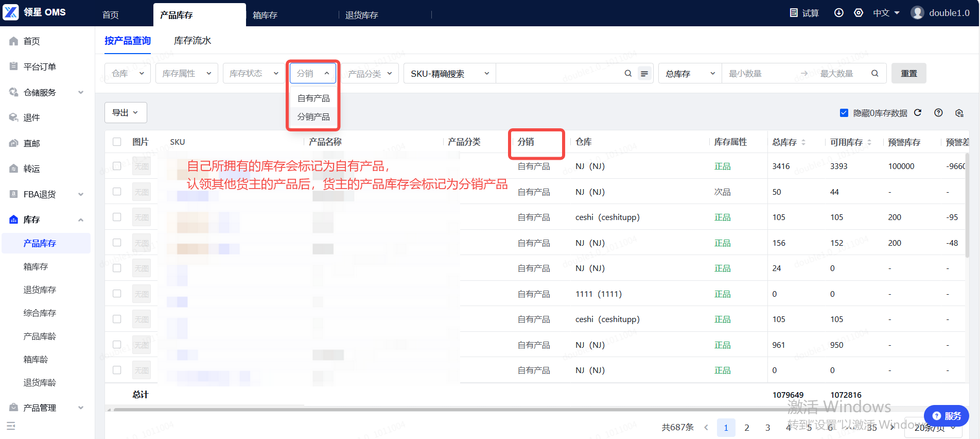This screenshot has width=980, height=439.
Task: Check the row with warehouse 1111 (1111)
Action: [x=117, y=294]
